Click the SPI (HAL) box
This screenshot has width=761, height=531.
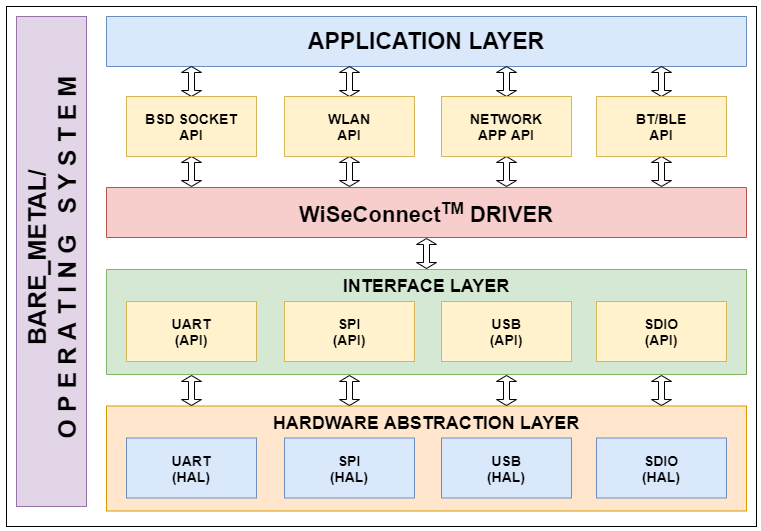pyautogui.click(x=349, y=469)
